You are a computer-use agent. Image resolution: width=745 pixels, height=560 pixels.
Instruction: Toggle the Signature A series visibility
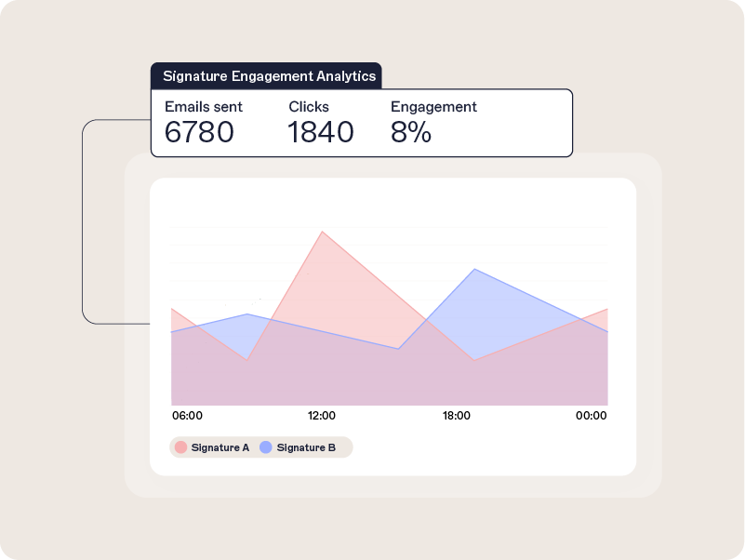point(212,447)
